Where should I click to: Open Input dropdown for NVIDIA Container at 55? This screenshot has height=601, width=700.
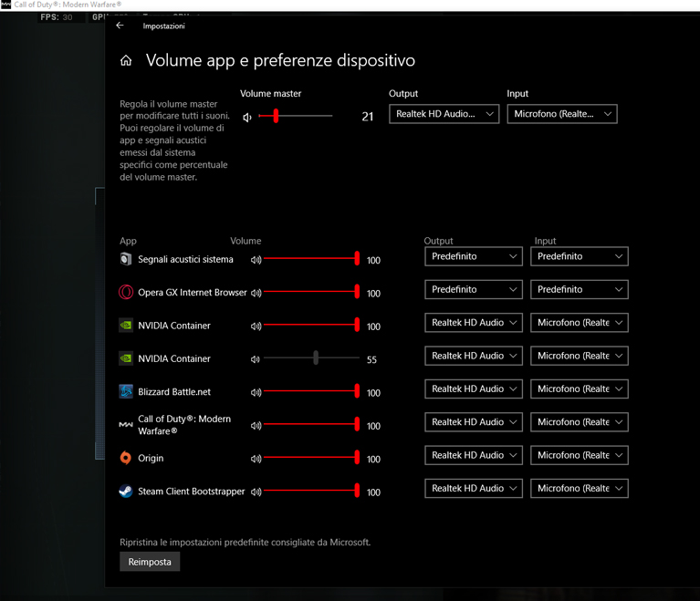[x=580, y=356]
